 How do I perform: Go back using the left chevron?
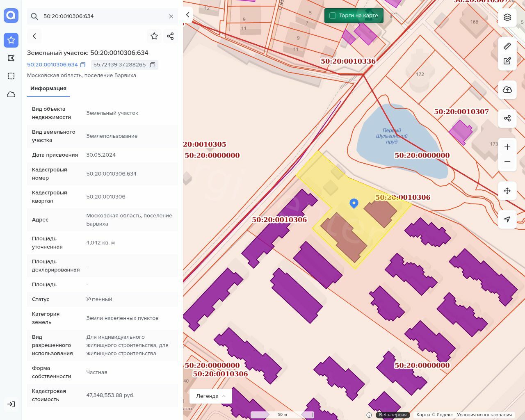[34, 36]
